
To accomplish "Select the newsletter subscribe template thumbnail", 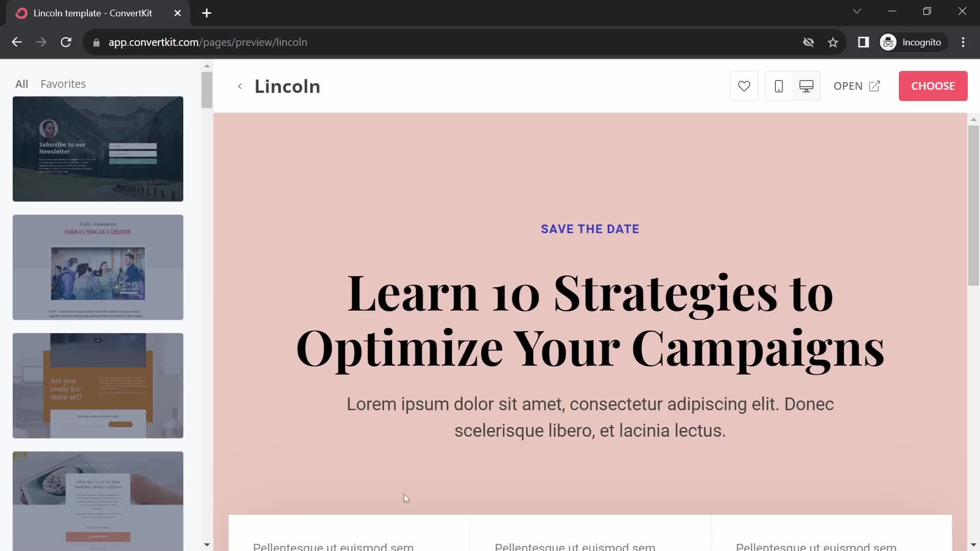I will pyautogui.click(x=97, y=148).
